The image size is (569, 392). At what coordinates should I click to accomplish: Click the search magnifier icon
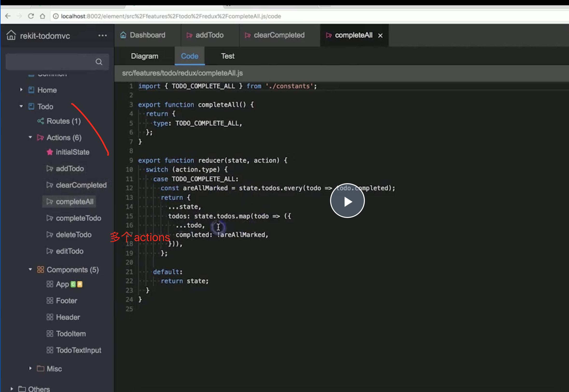[x=99, y=62]
